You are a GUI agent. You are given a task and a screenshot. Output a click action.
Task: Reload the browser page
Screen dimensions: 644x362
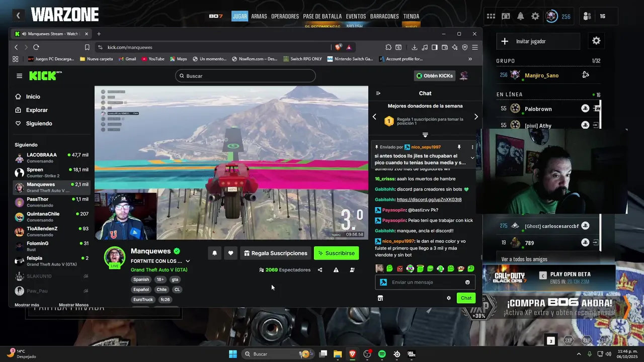[36, 47]
